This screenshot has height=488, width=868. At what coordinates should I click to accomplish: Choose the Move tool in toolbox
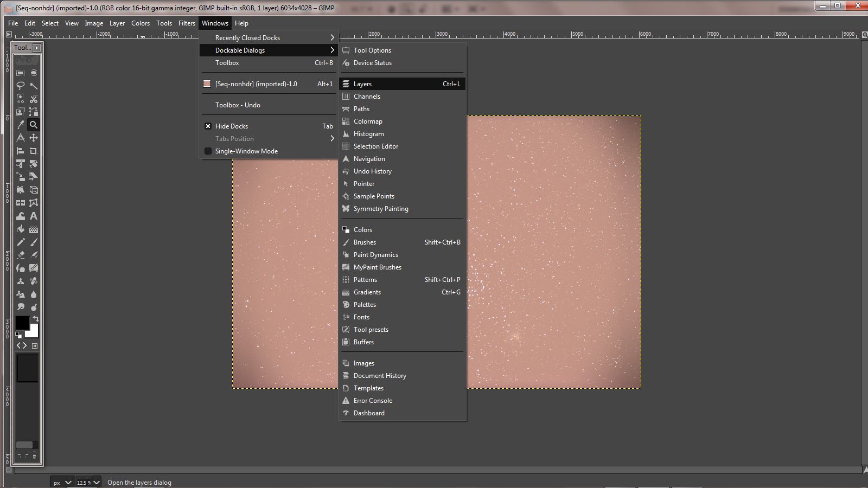(x=34, y=138)
